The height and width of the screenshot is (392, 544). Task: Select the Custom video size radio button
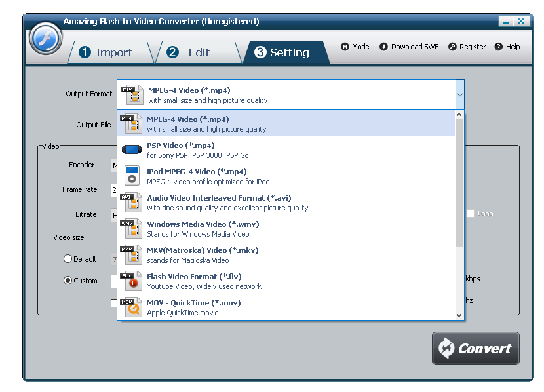coord(68,281)
